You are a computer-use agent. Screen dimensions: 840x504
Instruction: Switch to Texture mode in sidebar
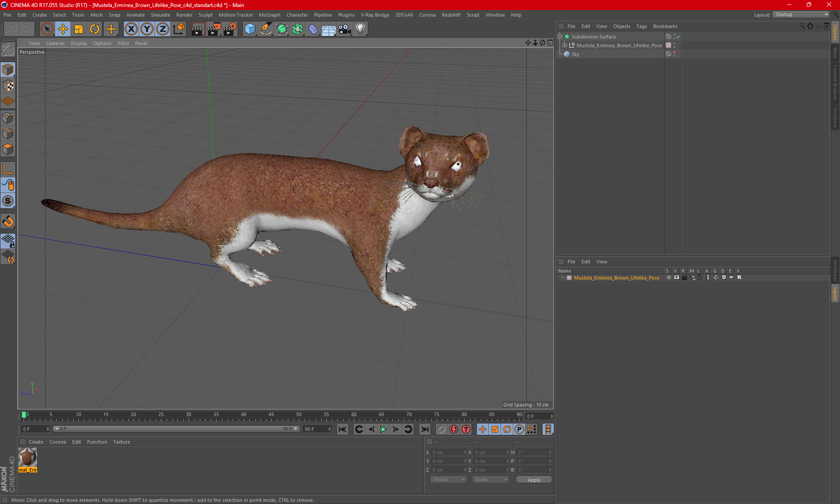pos(8,86)
